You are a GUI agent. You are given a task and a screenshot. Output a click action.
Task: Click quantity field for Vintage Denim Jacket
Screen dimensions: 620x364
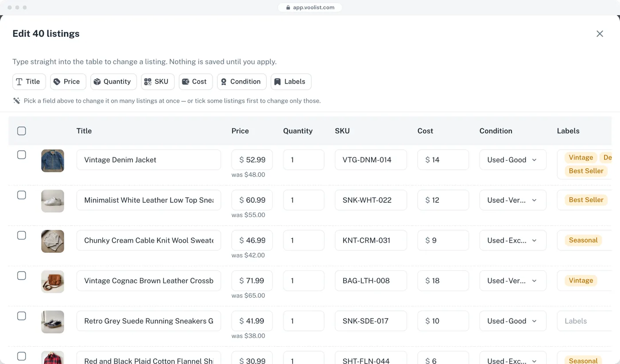tap(304, 160)
